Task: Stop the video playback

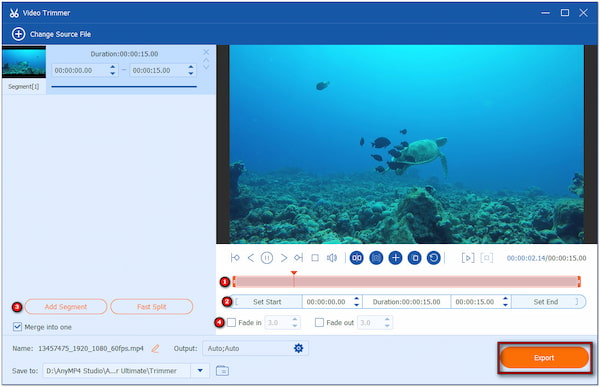Action: coord(315,258)
